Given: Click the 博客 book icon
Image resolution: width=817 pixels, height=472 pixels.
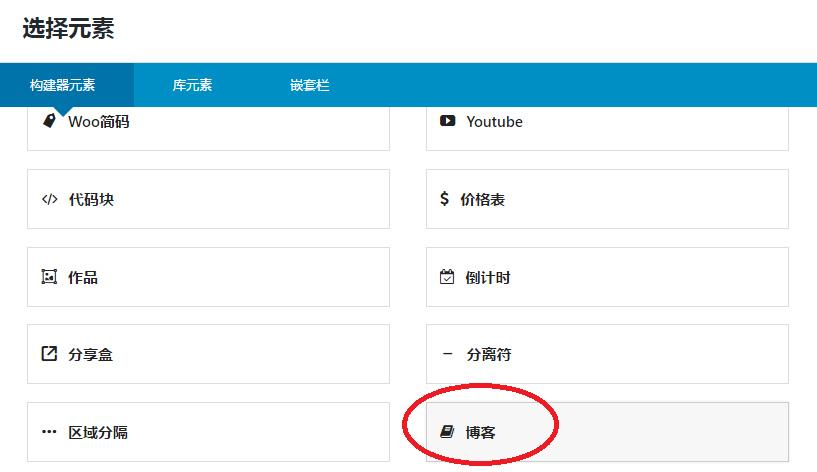Looking at the screenshot, I should click(x=447, y=432).
